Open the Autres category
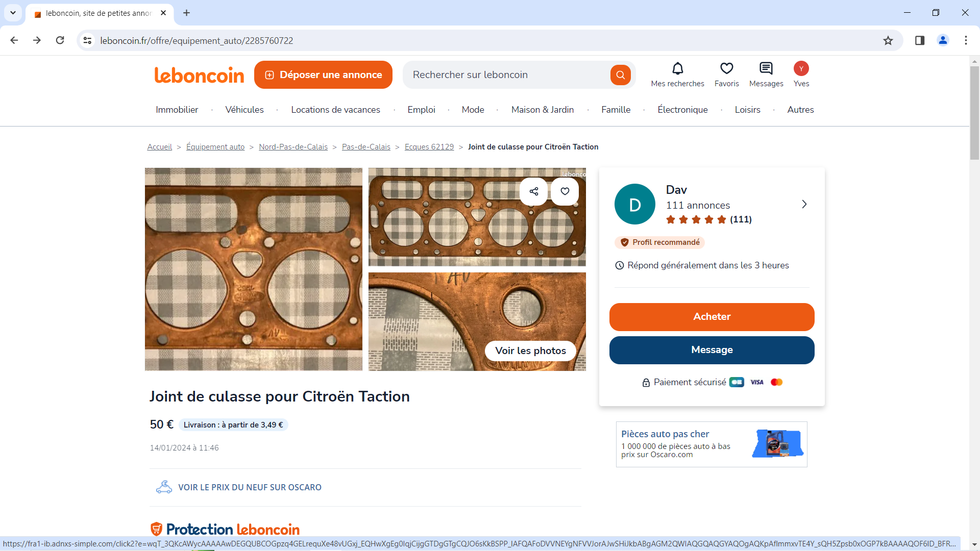The image size is (980, 551). click(x=800, y=110)
